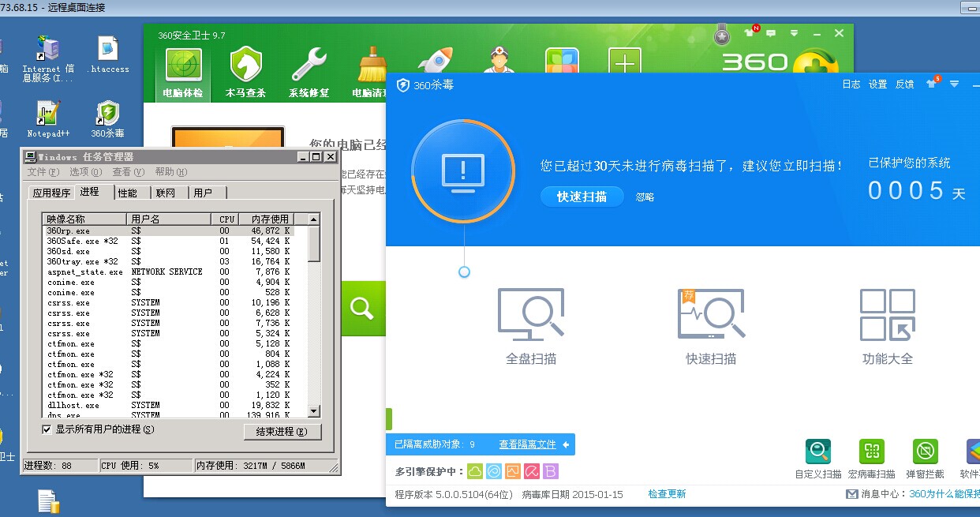Open 帮助 menu in Task Manager
The width and height of the screenshot is (980, 517).
click(171, 172)
